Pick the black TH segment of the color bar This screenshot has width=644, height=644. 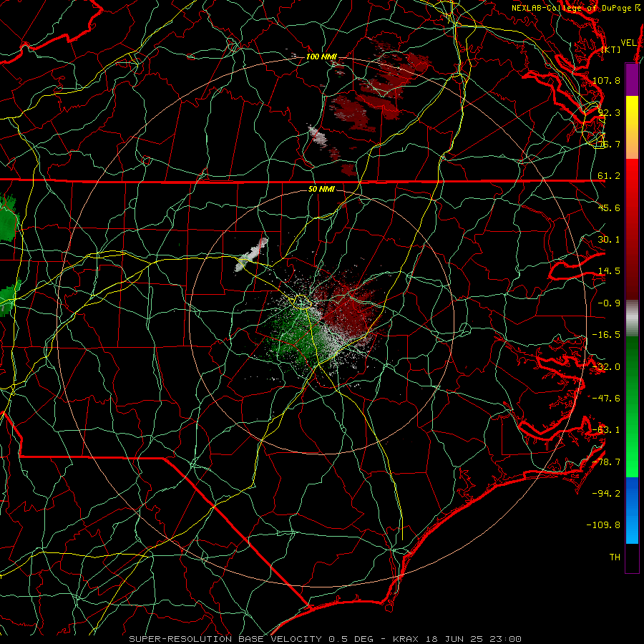pyautogui.click(x=632, y=558)
